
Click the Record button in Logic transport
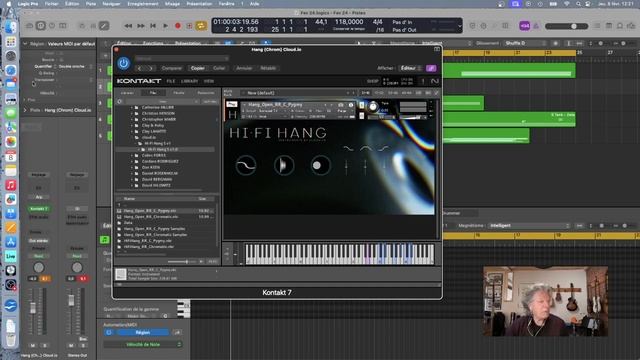(178, 26)
